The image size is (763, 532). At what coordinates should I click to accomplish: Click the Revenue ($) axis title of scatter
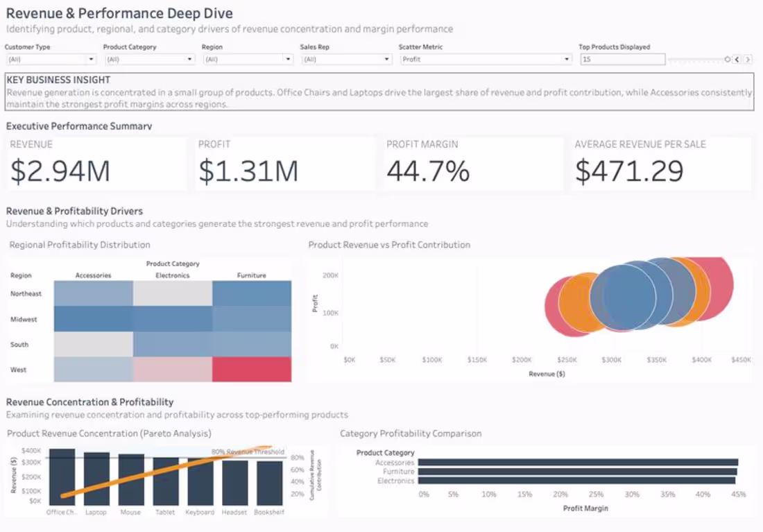(547, 374)
